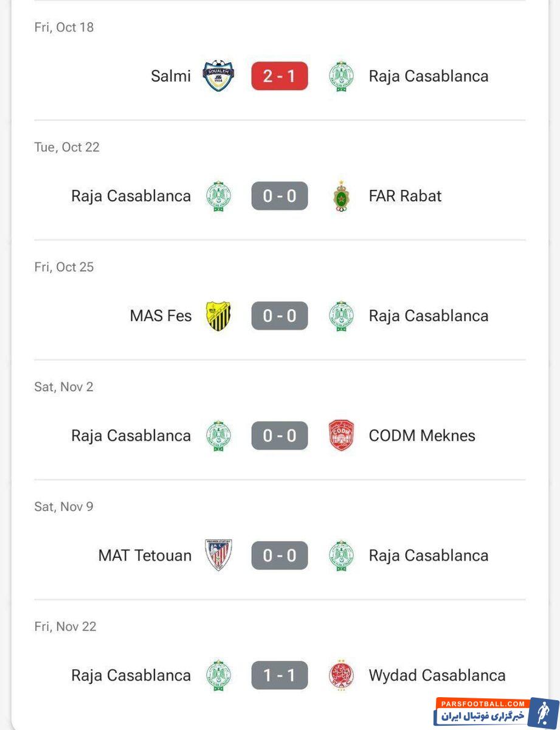The image size is (560, 730).
Task: Open the 0 - 0 score against CODM Meknes
Action: (x=280, y=436)
